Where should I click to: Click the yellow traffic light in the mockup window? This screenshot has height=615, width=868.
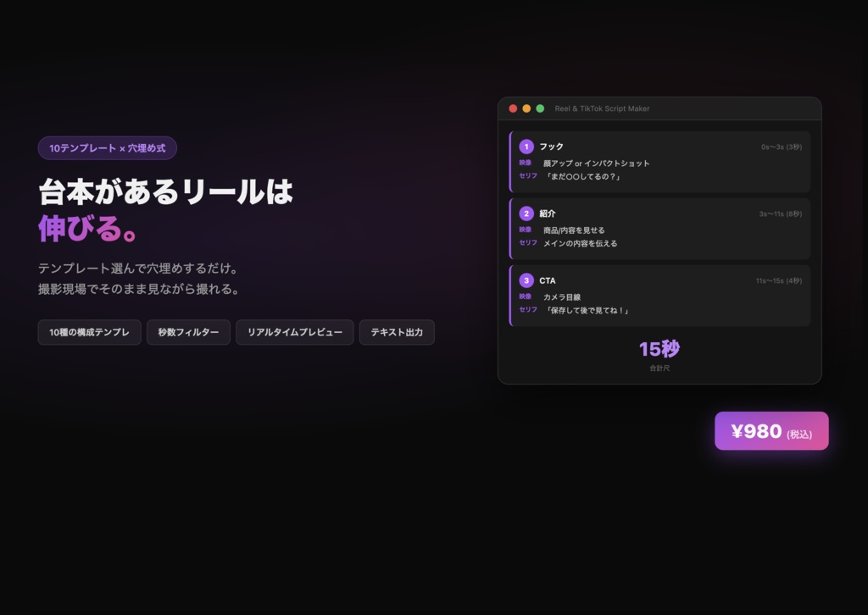point(526,108)
